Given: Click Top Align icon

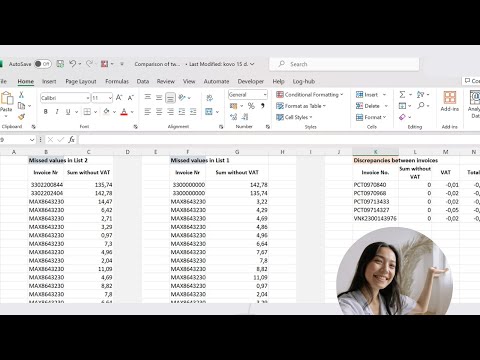Looking at the screenshot, I should (148, 97).
